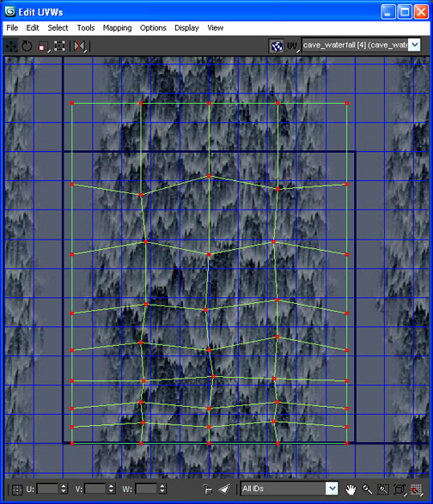Viewport: 433px width, 504px height.
Task: Toggle Absolute/Offset mode button
Action: click(x=17, y=489)
